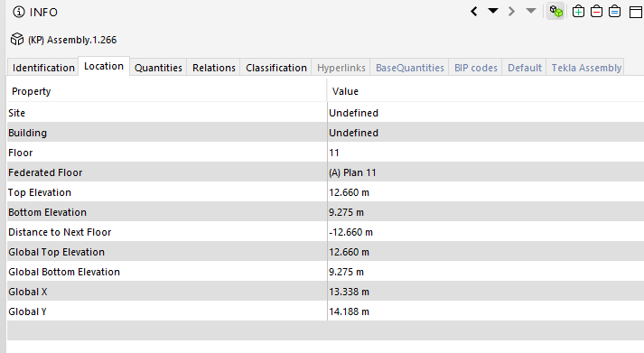This screenshot has width=644, height=353.
Task: Click the Floor value 11
Action: click(x=334, y=153)
